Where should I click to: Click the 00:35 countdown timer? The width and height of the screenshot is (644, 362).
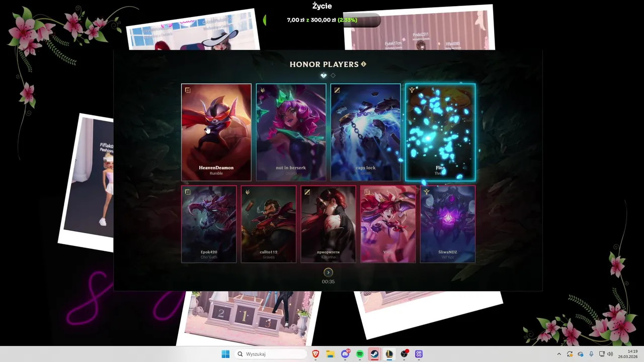click(328, 282)
